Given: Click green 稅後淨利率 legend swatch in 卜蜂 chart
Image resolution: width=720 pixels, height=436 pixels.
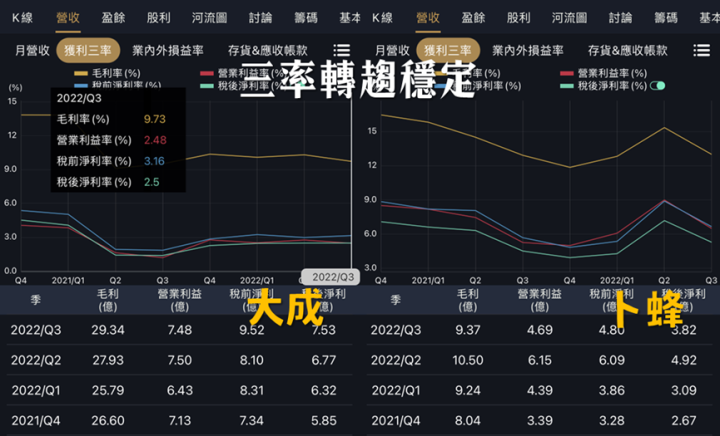Looking at the screenshot, I should [x=567, y=86].
